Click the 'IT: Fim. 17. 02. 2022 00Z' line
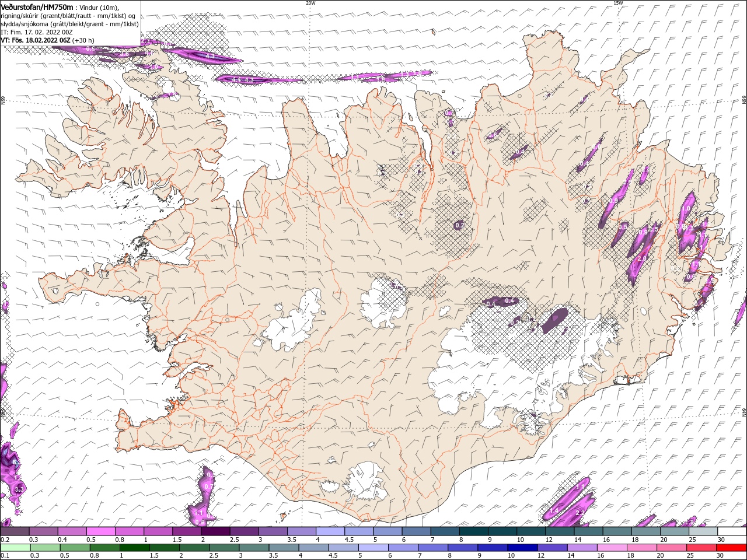The height and width of the screenshot is (560, 747). tap(38, 32)
